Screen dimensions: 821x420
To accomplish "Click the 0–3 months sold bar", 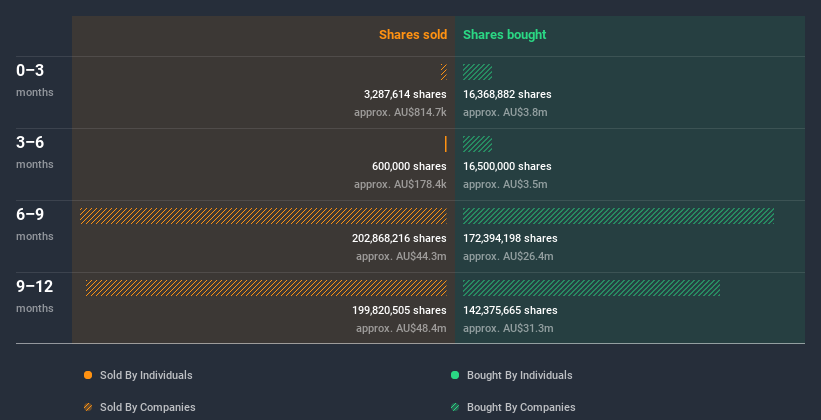I will point(444,72).
